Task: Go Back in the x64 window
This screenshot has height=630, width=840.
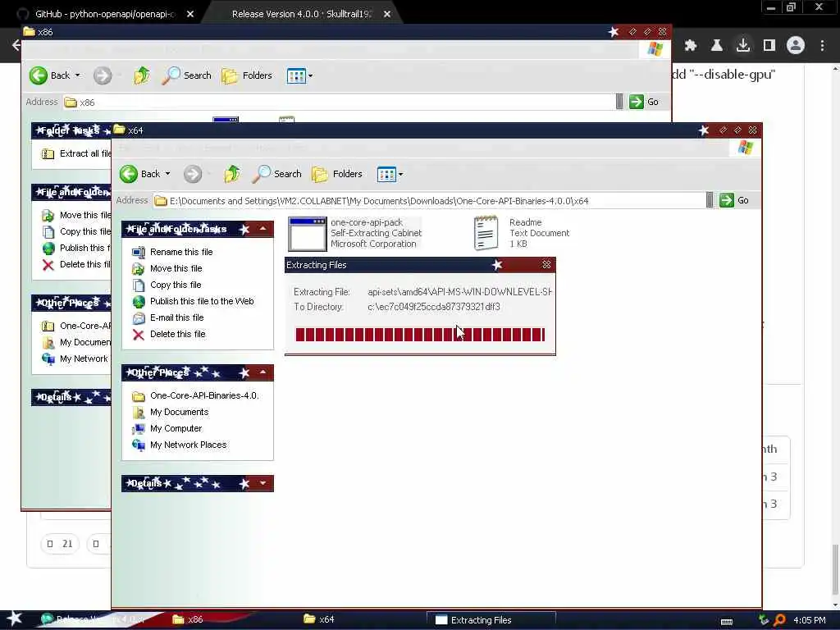Action: pos(139,174)
